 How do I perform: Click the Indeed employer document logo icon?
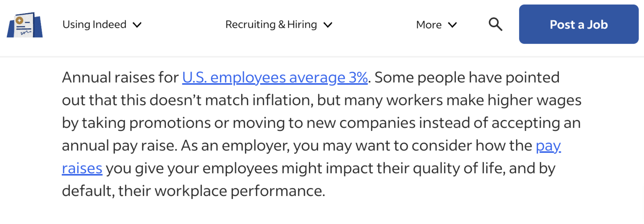pyautogui.click(x=25, y=25)
